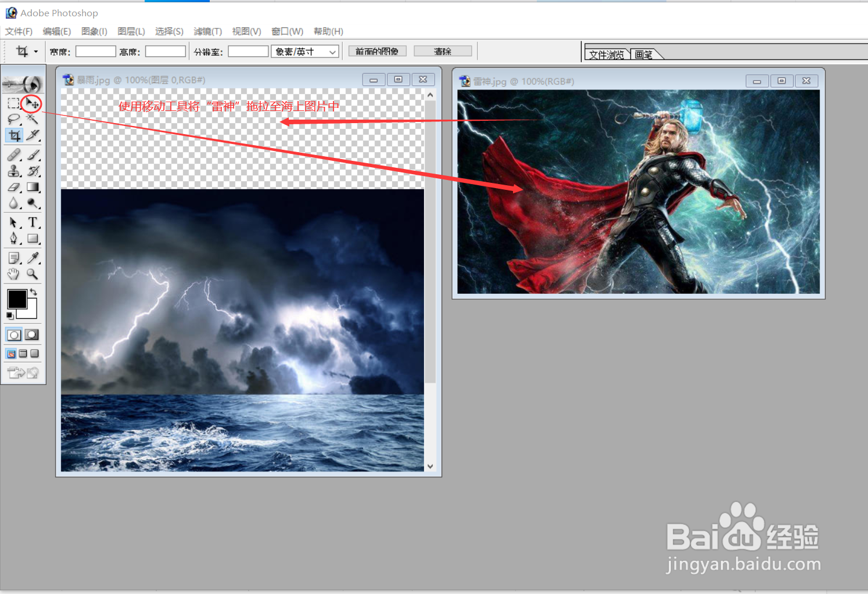Switch to Standard Screen mode
This screenshot has height=594, width=868.
[11, 354]
